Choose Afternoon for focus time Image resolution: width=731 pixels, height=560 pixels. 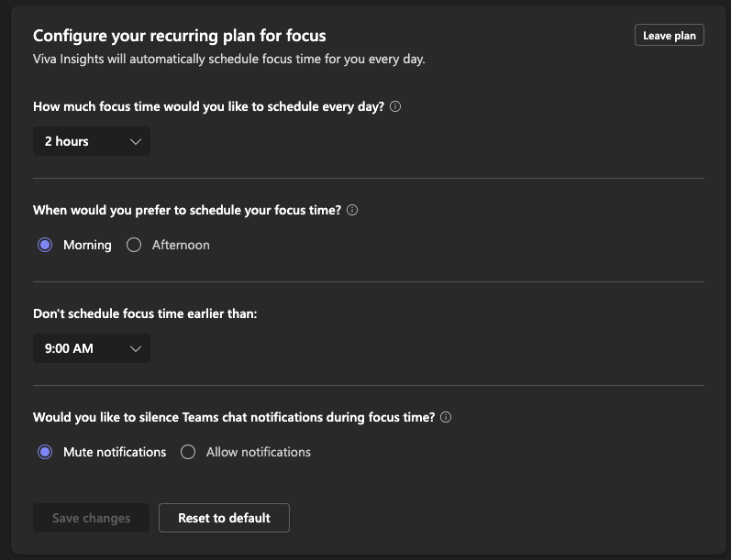pos(134,245)
